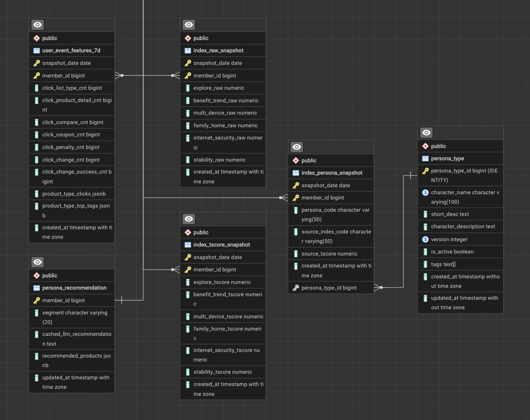Click unique constraint icon beside character_name

425,192
